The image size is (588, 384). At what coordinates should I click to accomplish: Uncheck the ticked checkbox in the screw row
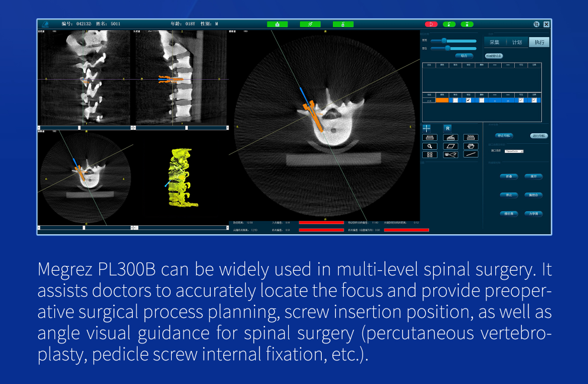(468, 100)
